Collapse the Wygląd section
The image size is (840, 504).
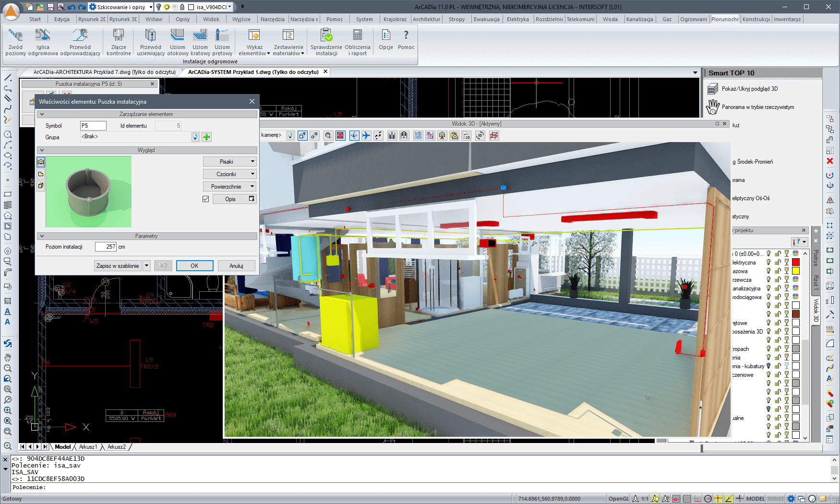click(42, 150)
